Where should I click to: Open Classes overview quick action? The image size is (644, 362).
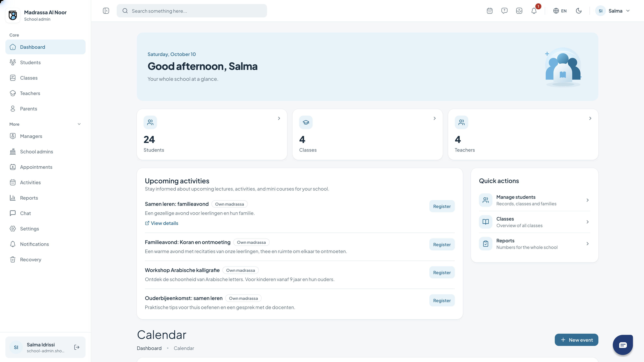(534, 222)
